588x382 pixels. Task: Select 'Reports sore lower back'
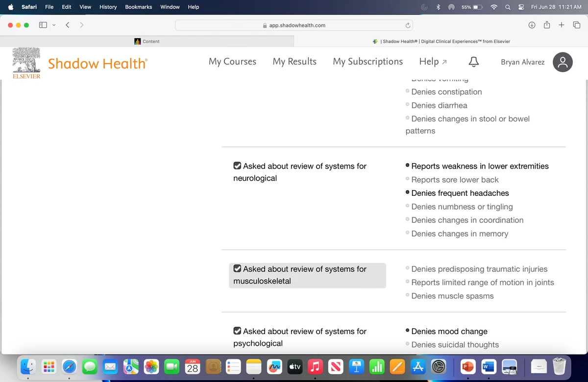coord(455,180)
